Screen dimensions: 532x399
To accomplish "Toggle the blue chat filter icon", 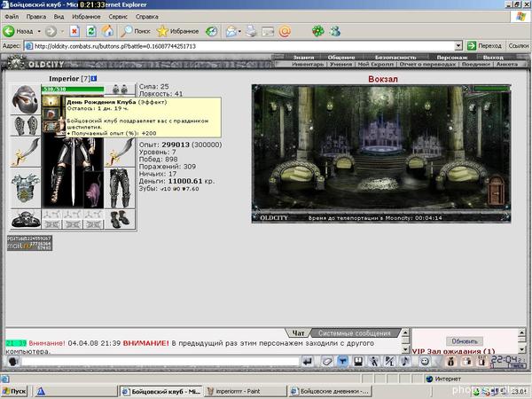I will point(342,362).
